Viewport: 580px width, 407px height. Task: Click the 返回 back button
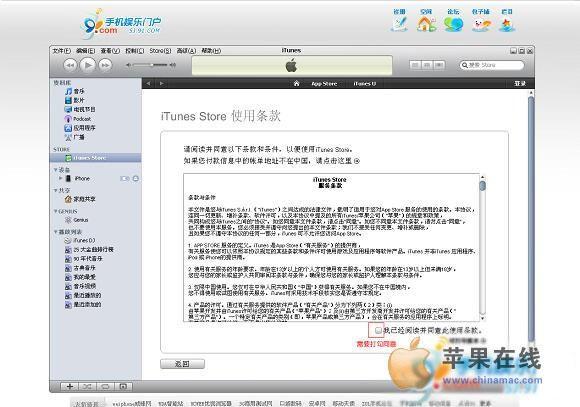pyautogui.click(x=182, y=364)
